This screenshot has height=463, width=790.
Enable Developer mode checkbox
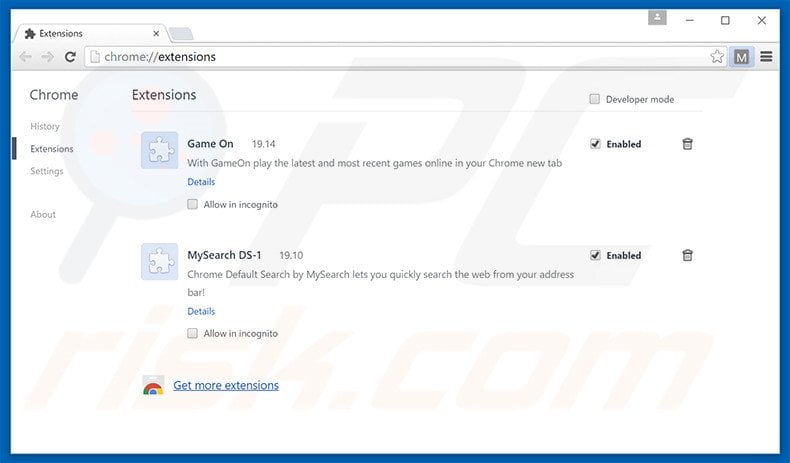pyautogui.click(x=595, y=99)
